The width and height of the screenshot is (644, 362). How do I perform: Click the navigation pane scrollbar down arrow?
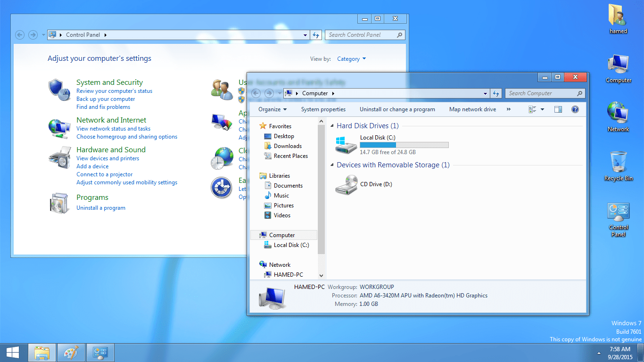click(x=322, y=275)
